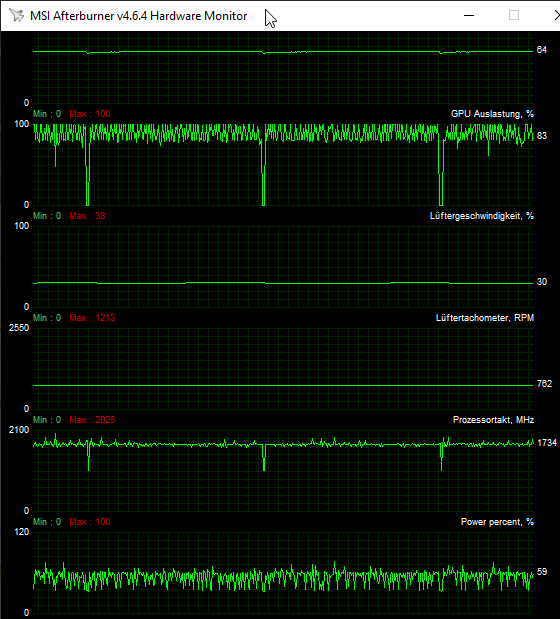Click the 120 axis label of power graph

22,532
